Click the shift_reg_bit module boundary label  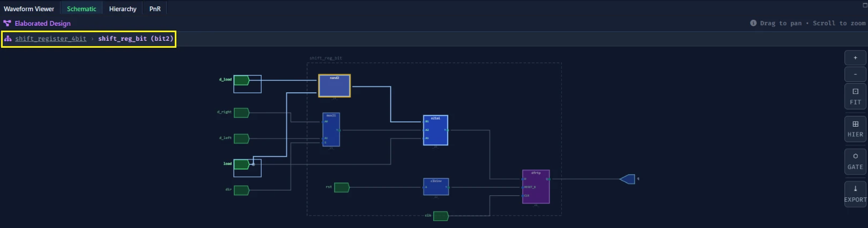(x=325, y=58)
